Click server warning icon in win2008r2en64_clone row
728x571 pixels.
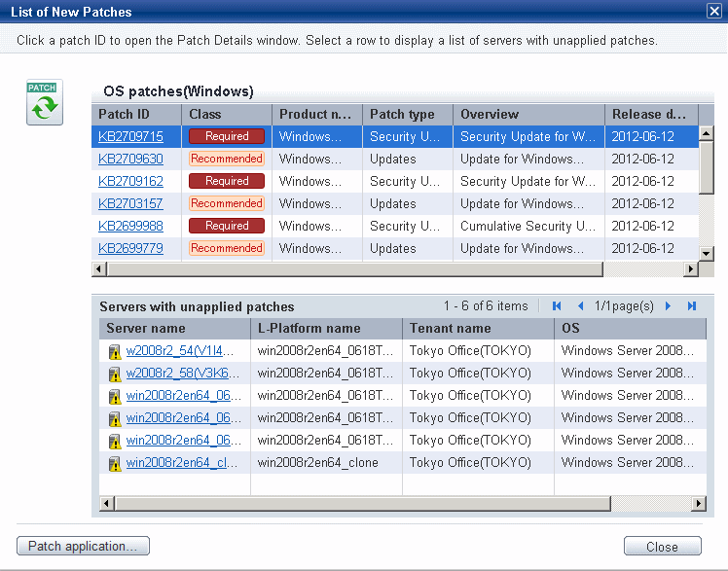pyautogui.click(x=114, y=463)
